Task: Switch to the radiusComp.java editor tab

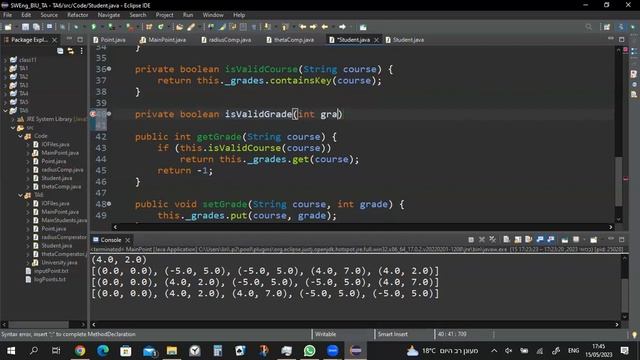Action: point(226,40)
